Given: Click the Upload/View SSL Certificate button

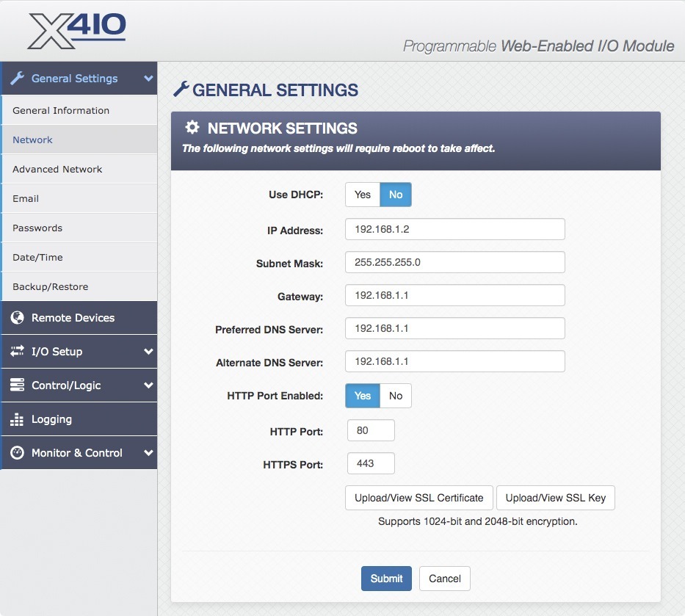Looking at the screenshot, I should (x=418, y=498).
